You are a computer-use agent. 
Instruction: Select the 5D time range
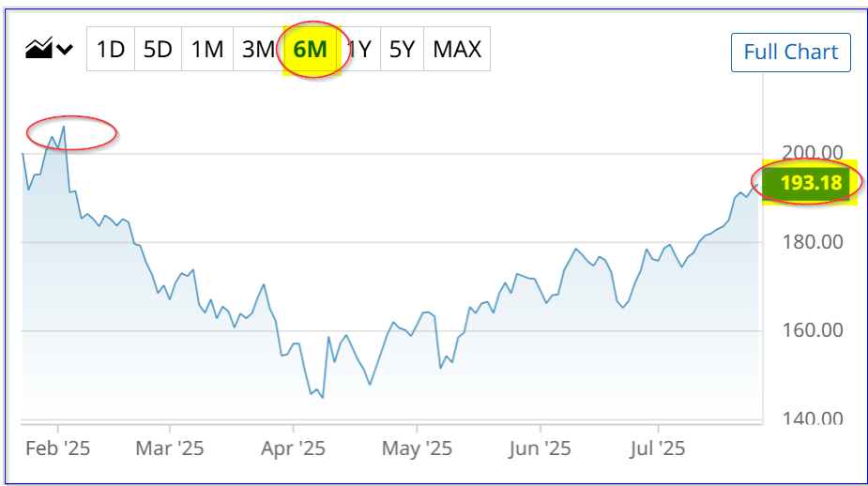click(158, 50)
